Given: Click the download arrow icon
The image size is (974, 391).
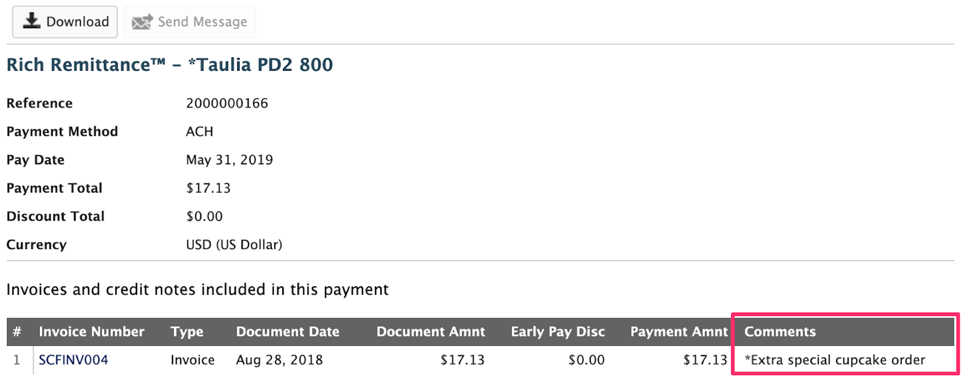Looking at the screenshot, I should coord(31,21).
